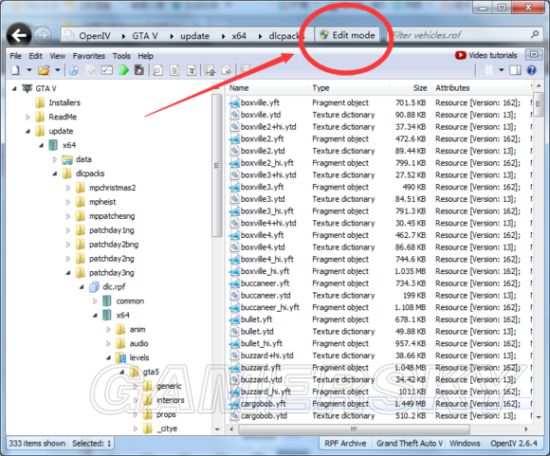Click the Filter vehicles.rpf search field
550x456 pixels.
pyautogui.click(x=459, y=35)
